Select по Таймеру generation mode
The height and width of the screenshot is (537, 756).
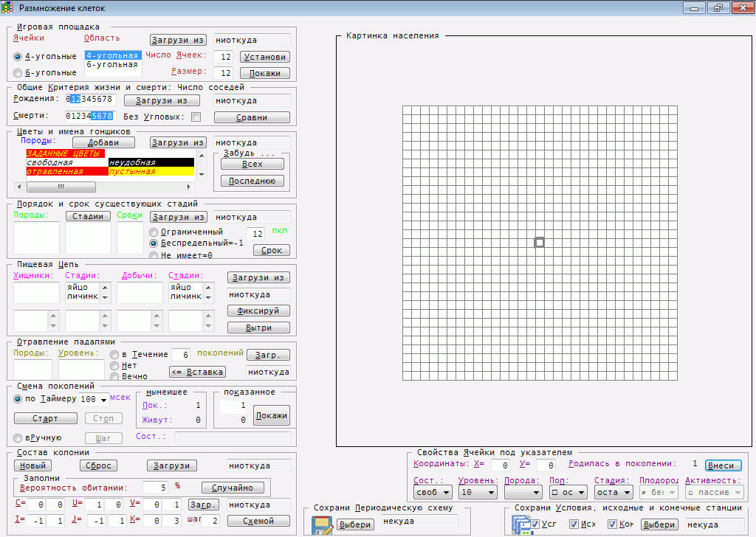tap(18, 399)
